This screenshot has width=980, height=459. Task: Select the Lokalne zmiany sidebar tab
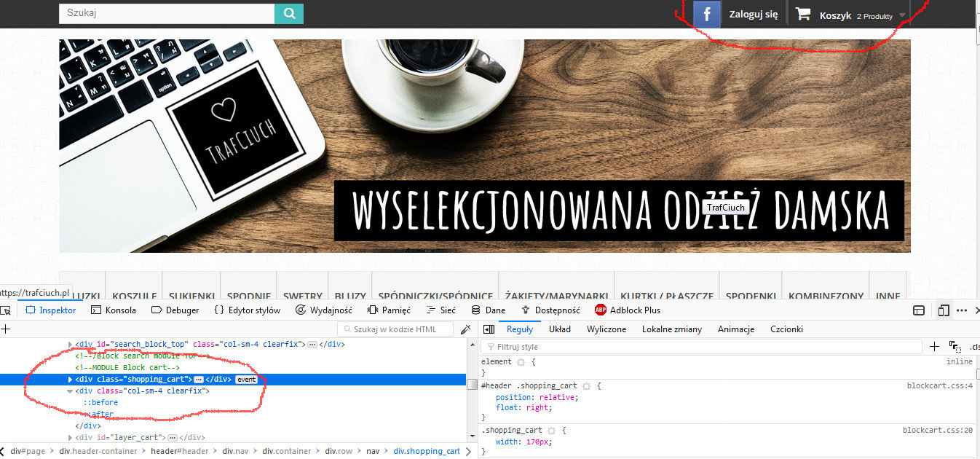point(672,329)
